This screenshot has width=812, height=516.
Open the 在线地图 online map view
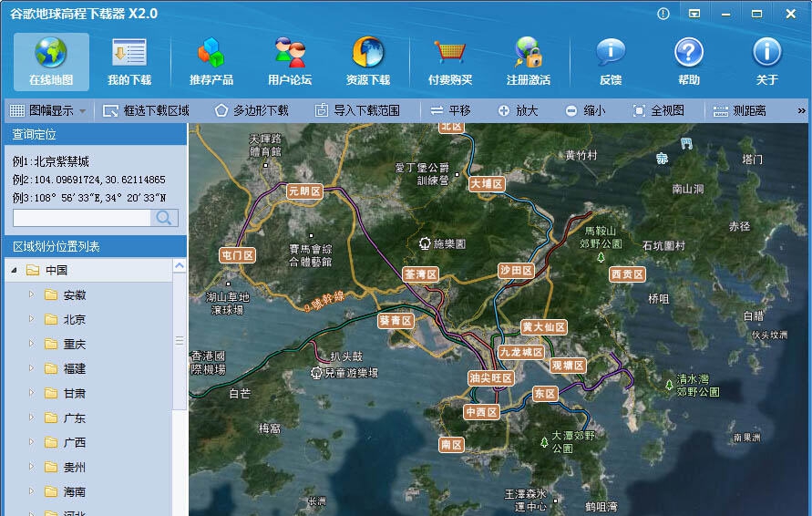51,61
